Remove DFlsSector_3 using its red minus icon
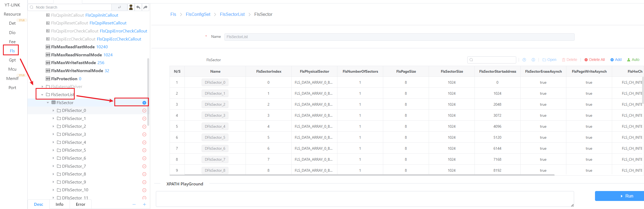This screenshot has height=209, width=644. (x=144, y=134)
